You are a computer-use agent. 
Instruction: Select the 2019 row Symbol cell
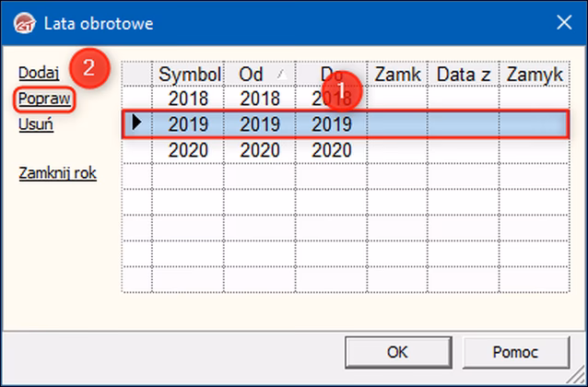coord(189,124)
